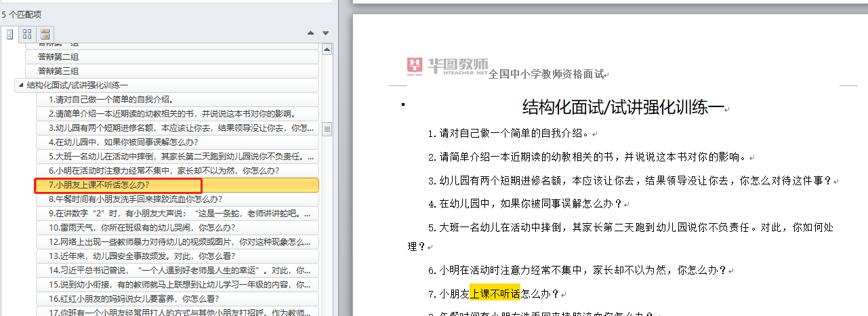Open the page thumbnails browse tab
This screenshot has height=316, width=868.
[27, 33]
